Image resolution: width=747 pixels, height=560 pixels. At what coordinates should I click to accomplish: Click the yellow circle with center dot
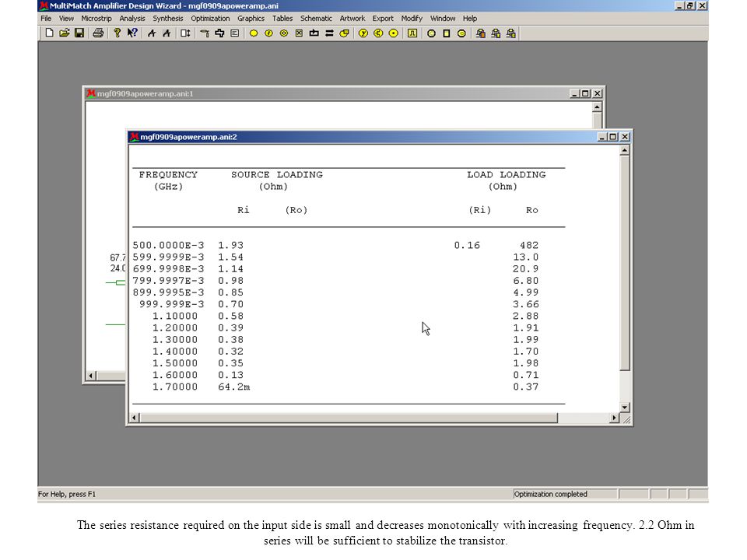pyautogui.click(x=394, y=33)
